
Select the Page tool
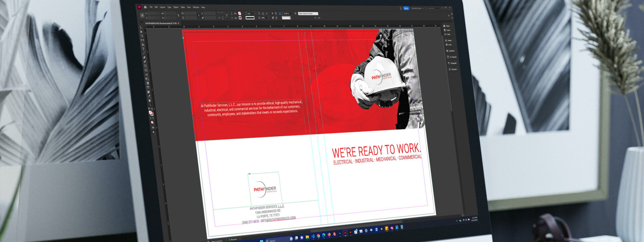coord(142,36)
